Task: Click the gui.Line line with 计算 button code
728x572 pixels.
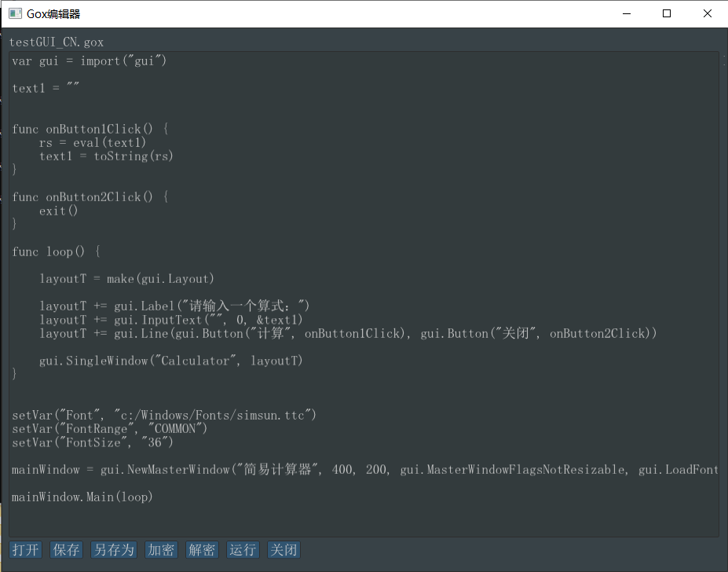Action: [348, 334]
